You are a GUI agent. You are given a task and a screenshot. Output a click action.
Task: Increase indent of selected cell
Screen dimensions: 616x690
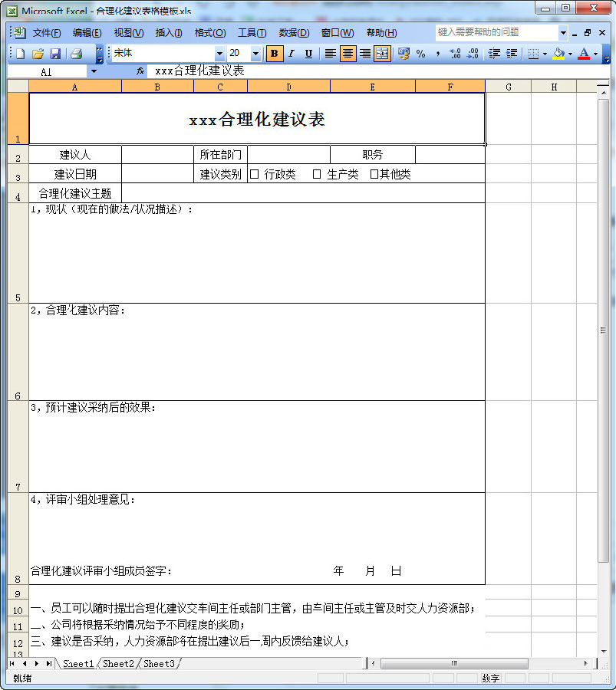point(511,54)
